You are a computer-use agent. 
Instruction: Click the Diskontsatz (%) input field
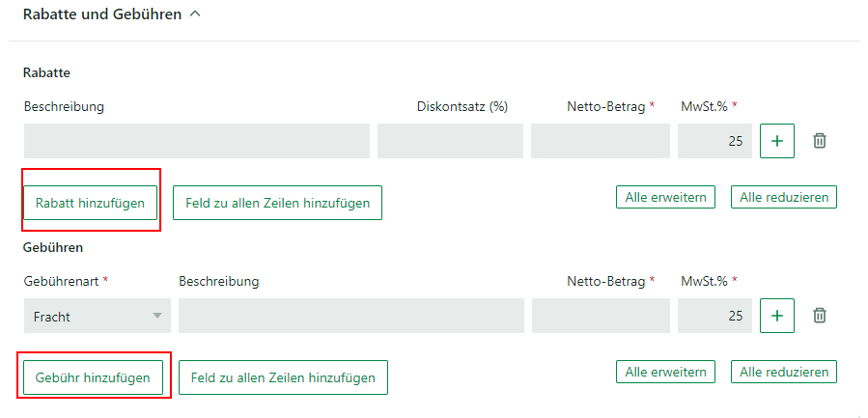pos(450,141)
